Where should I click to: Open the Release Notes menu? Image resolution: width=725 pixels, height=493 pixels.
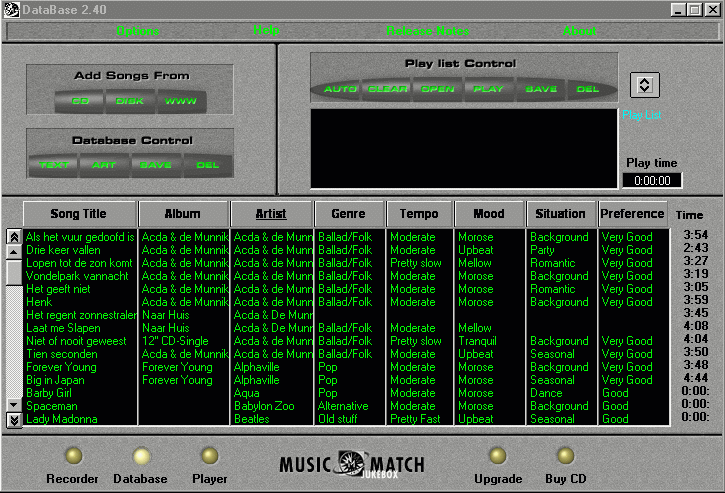(x=428, y=31)
